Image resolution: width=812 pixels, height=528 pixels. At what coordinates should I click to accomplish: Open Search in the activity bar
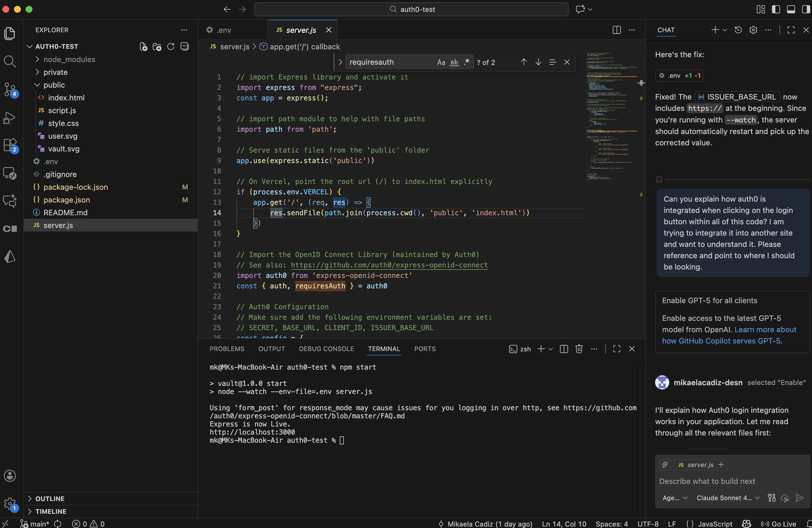coord(10,62)
